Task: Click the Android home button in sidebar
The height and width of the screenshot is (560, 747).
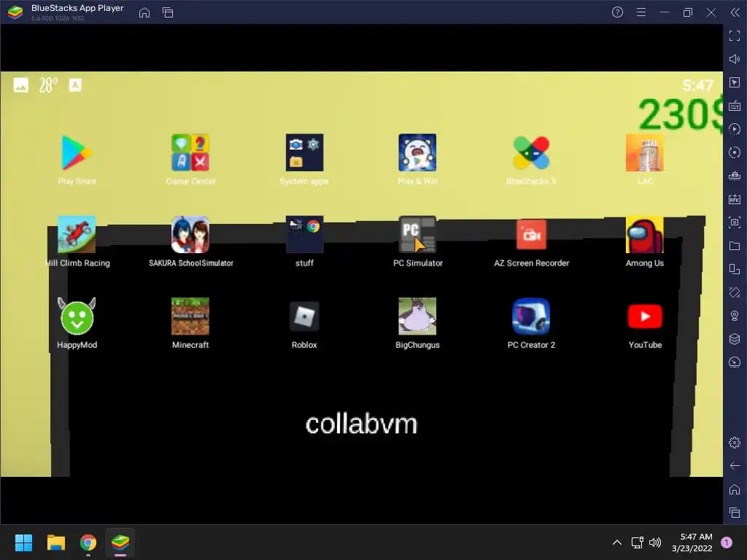Action: click(735, 489)
